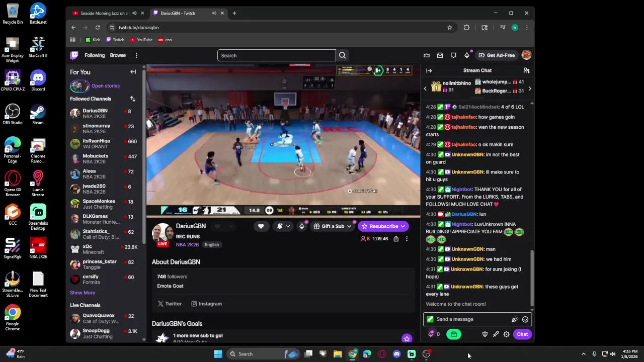Click the purple Chat send button

point(522,334)
